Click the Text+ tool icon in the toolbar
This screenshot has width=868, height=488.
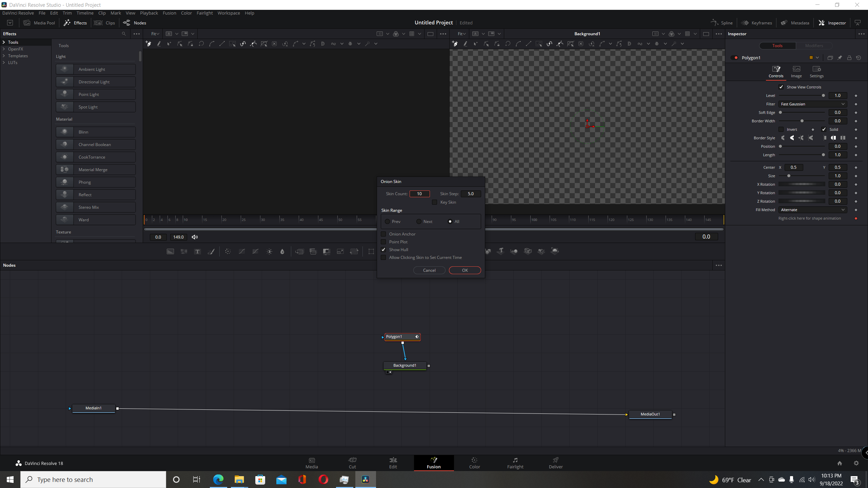(197, 251)
